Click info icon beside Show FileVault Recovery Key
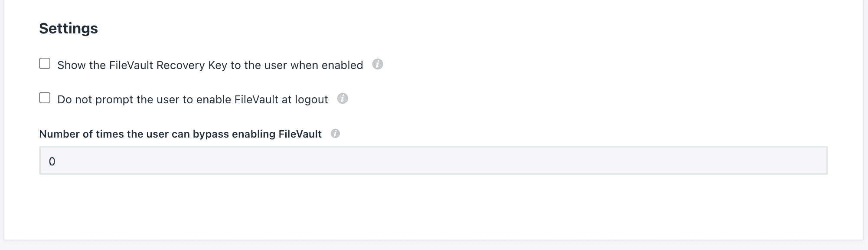This screenshot has width=868, height=250. pyautogui.click(x=378, y=65)
